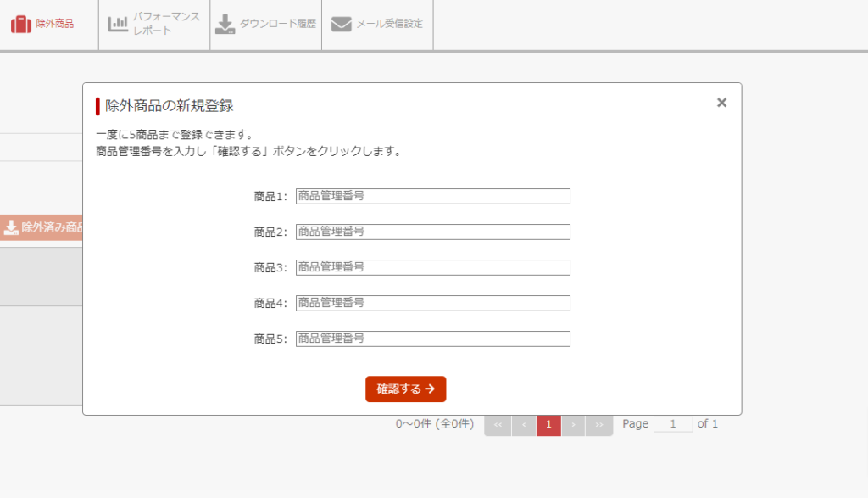This screenshot has height=498, width=868.
Task: Go to the previous page arrow
Action: pos(524,425)
